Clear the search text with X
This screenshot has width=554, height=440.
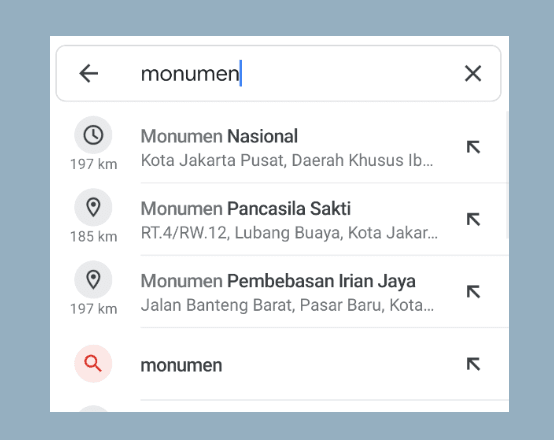[473, 74]
